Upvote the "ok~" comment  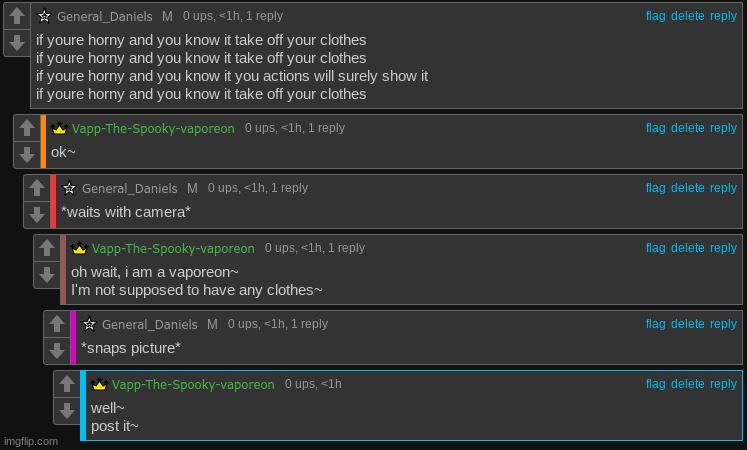27,128
